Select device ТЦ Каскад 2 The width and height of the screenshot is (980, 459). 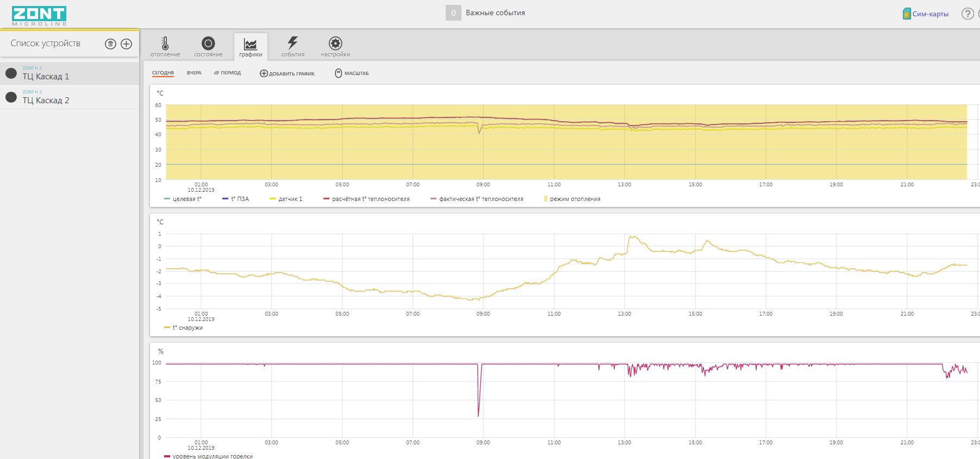click(70, 97)
